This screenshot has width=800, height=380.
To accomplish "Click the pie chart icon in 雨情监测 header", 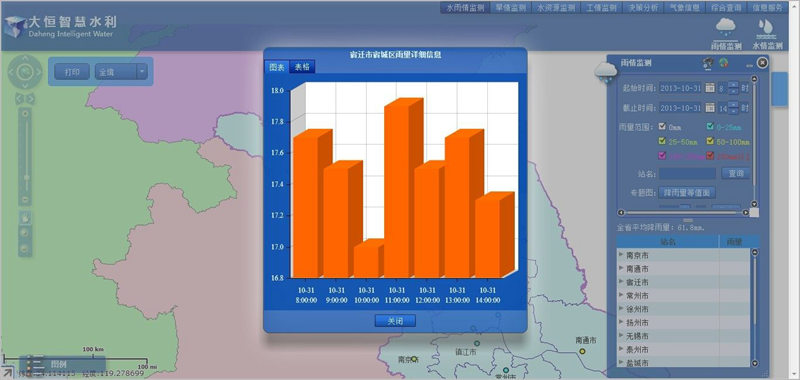I will coord(723,63).
